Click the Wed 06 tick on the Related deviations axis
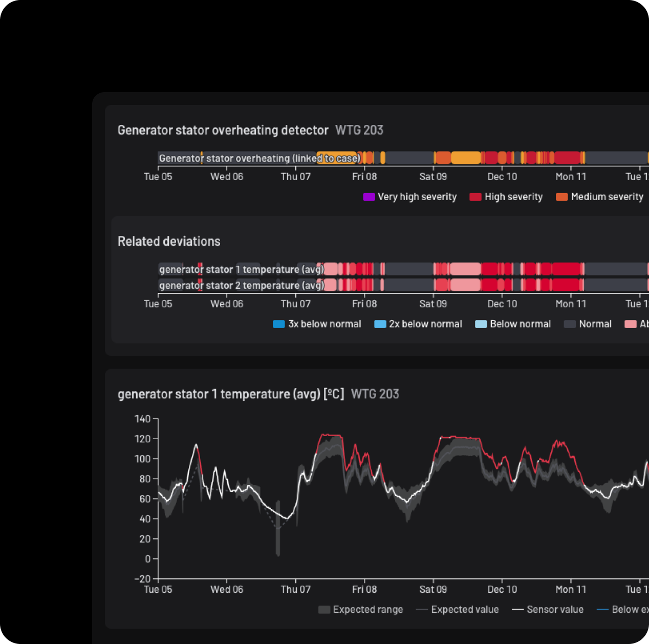Image resolution: width=649 pixels, height=644 pixels. (x=227, y=304)
